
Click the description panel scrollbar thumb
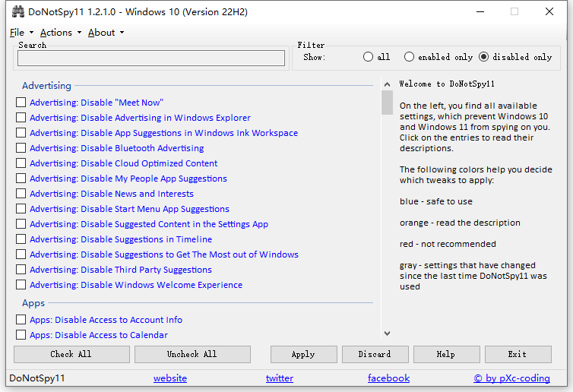387,103
